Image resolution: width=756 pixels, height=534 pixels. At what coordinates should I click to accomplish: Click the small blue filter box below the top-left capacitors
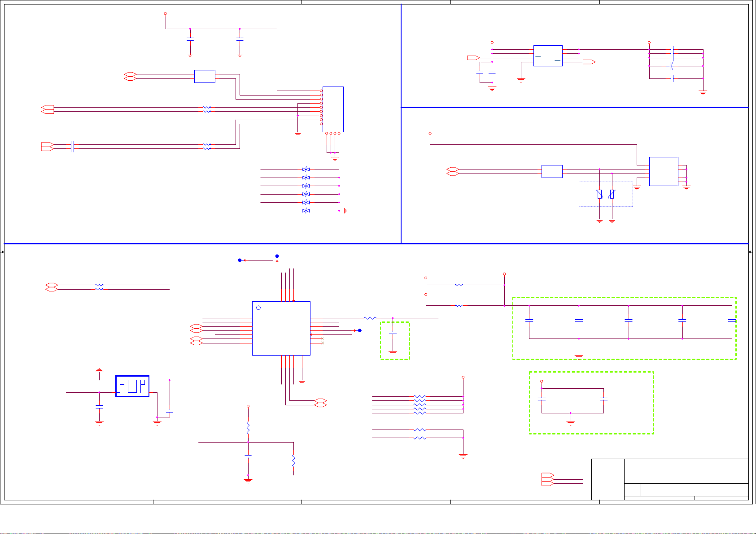point(205,76)
